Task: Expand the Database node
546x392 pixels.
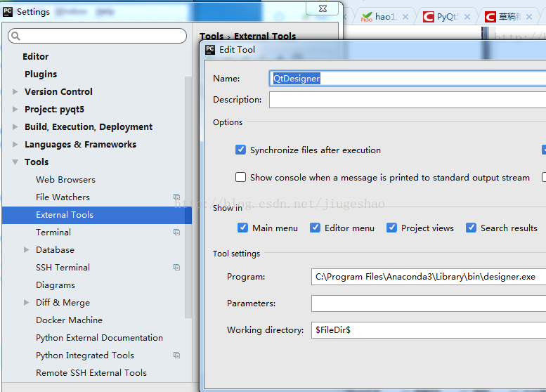Action: pos(26,249)
